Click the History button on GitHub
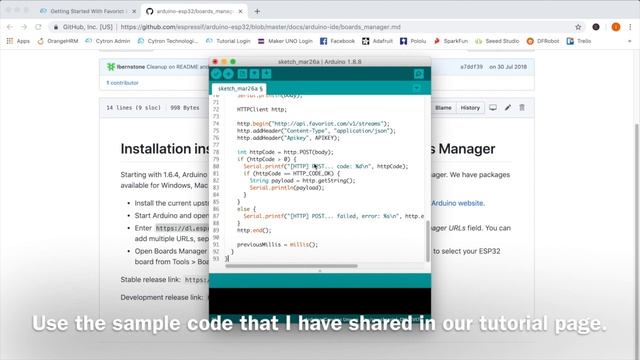This screenshot has height=360, width=640. pos(470,108)
